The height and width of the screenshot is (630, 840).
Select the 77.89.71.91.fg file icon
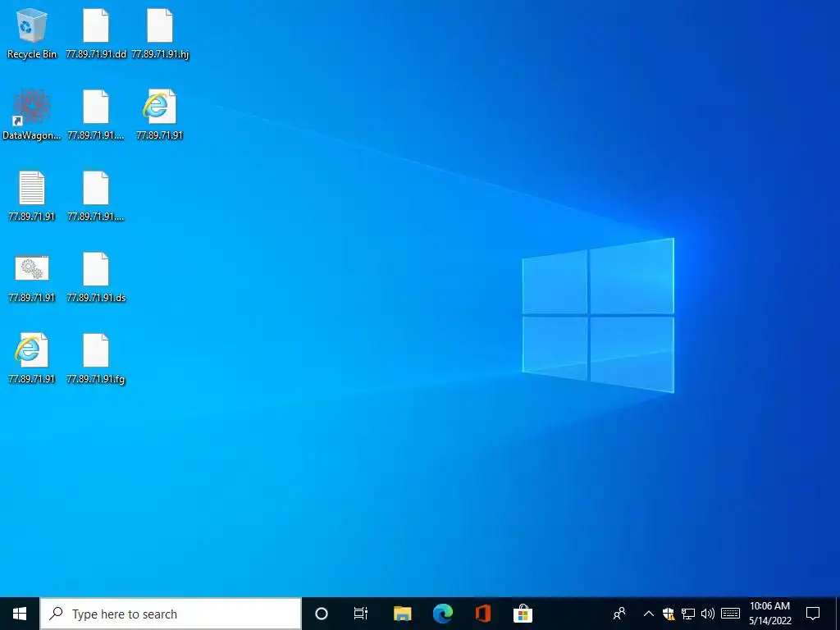pyautogui.click(x=96, y=359)
